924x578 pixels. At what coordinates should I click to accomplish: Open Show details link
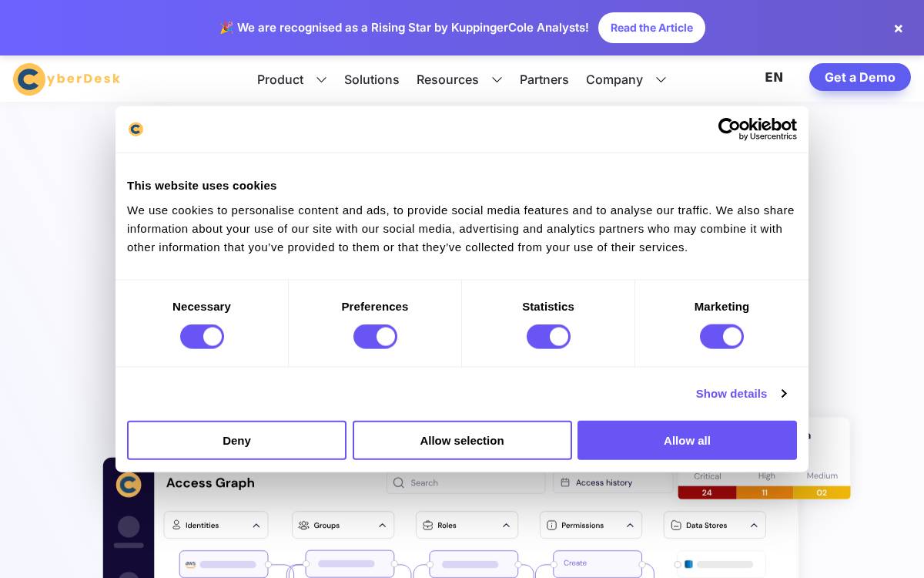(x=731, y=394)
